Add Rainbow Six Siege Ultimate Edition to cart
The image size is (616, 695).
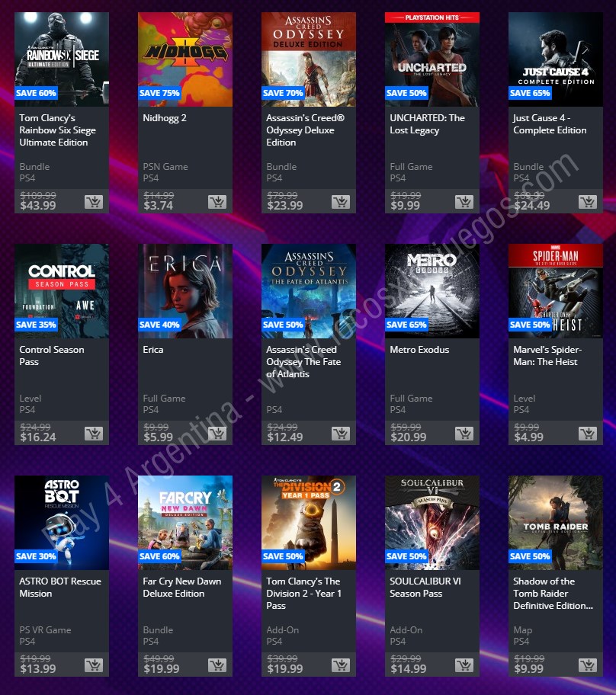(x=94, y=202)
